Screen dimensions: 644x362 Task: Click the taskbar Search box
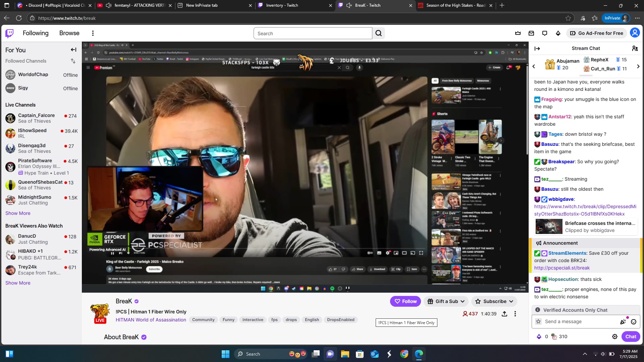271,354
